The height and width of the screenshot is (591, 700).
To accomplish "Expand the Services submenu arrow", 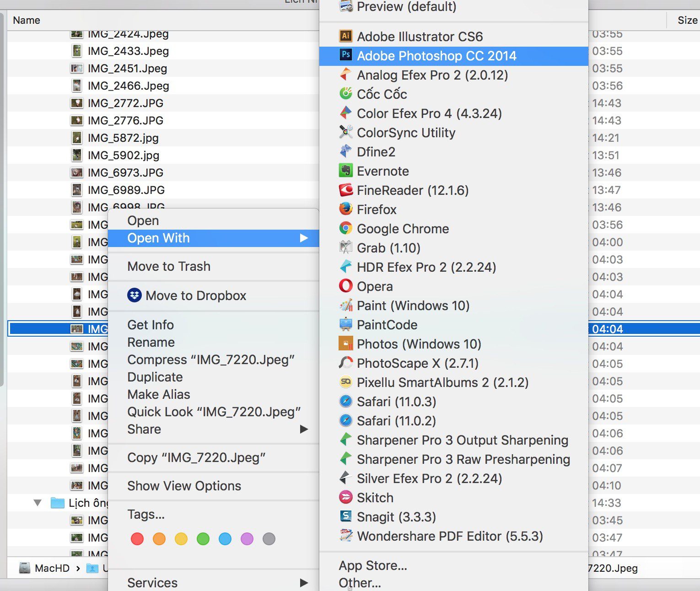I will tap(304, 583).
